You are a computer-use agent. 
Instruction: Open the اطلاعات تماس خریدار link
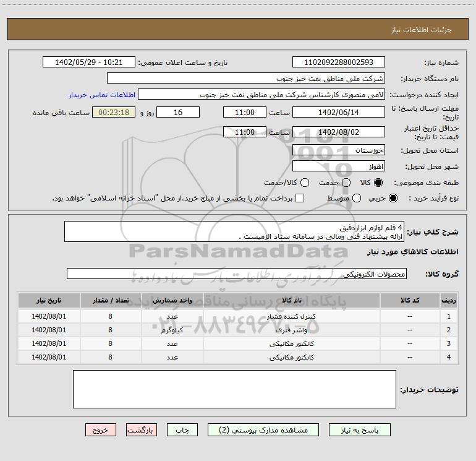[102, 95]
